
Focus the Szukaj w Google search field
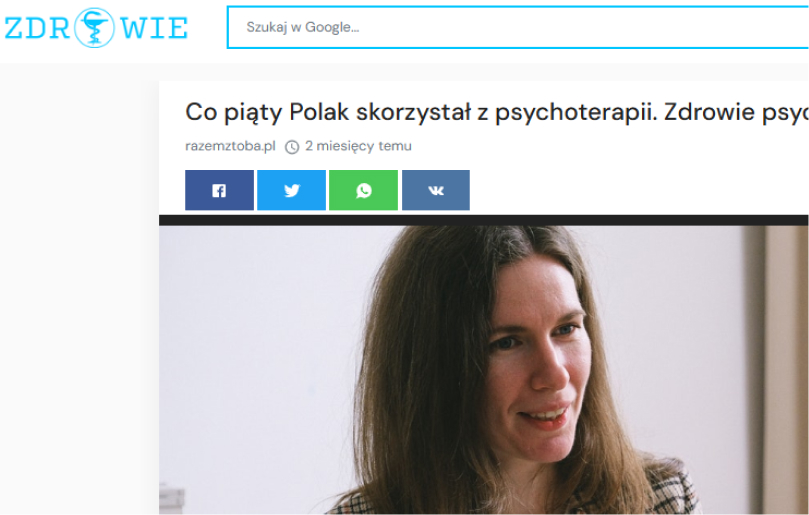click(518, 27)
